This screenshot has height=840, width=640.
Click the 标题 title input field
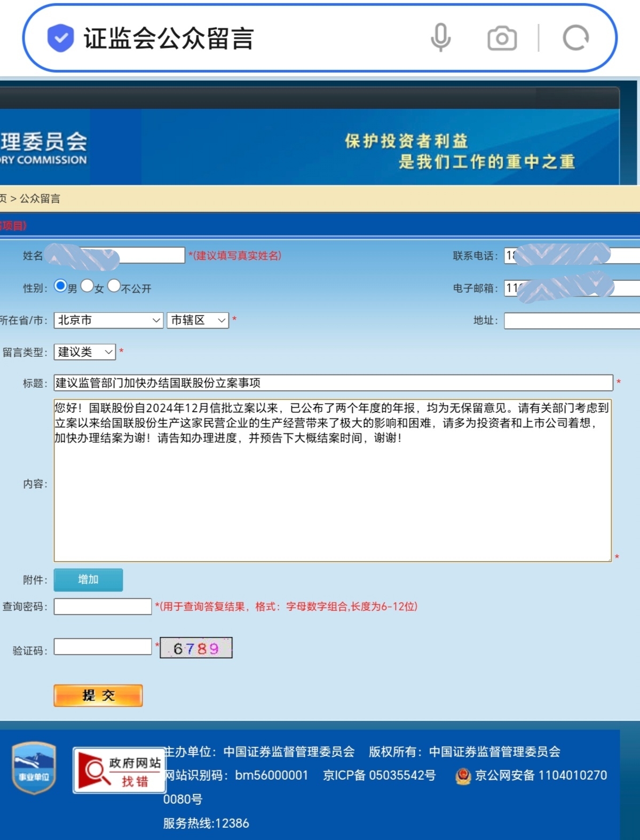(333, 383)
